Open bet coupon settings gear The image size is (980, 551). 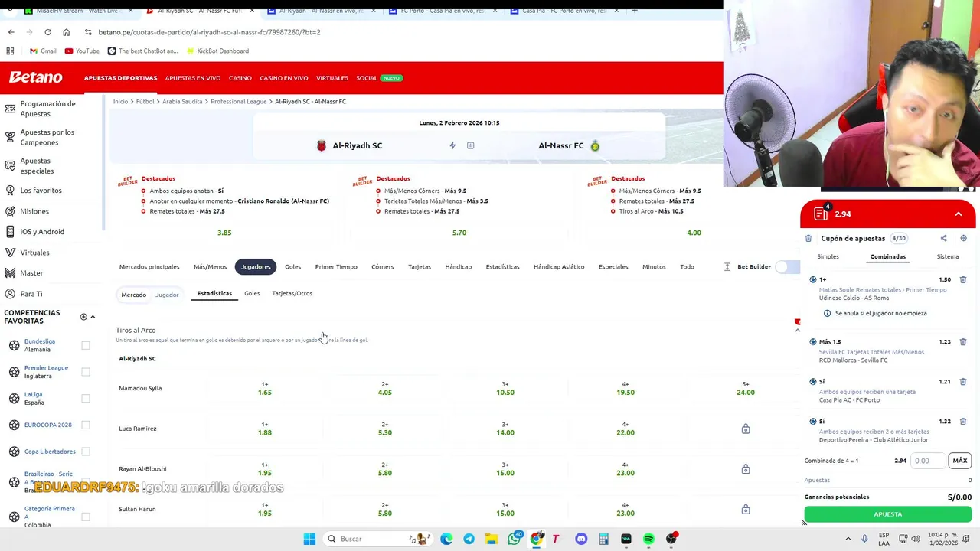tap(963, 238)
